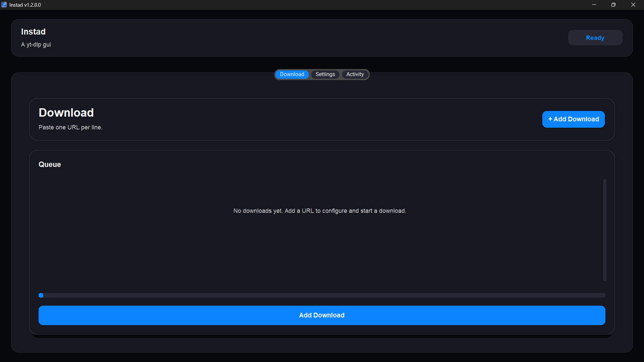
Task: Click the '+ Add Download' button
Action: point(574,119)
